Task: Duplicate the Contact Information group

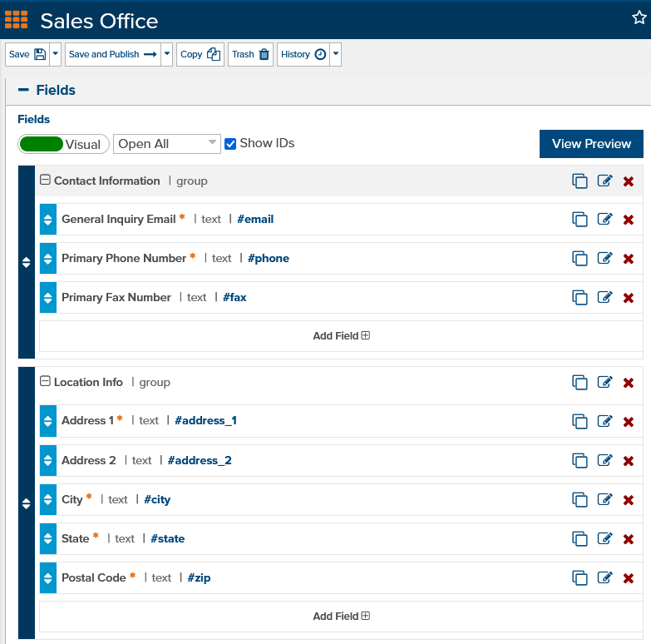Action: coord(579,181)
